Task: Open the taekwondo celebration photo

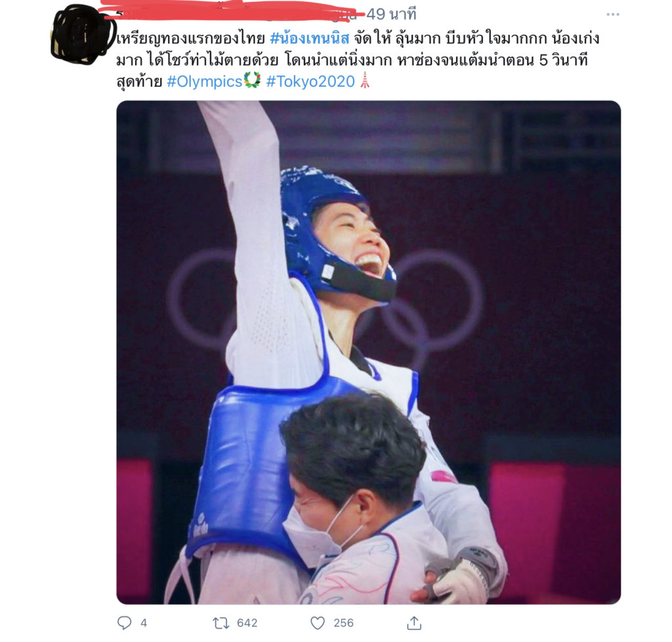Action: [x=369, y=353]
